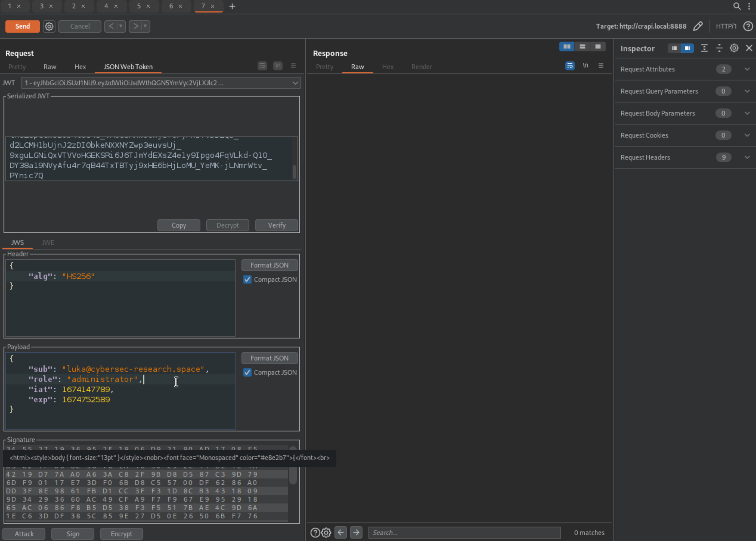Click the Sign button
Screen dimensions: 756x541
point(73,534)
